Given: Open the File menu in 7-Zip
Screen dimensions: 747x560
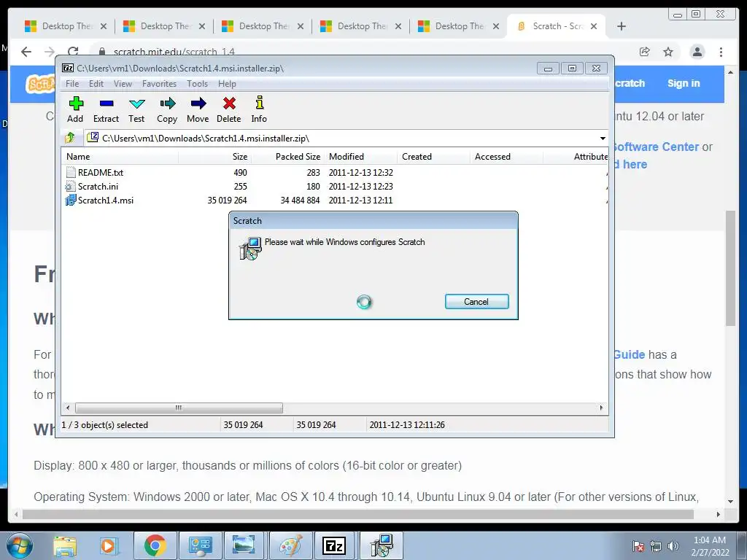Looking at the screenshot, I should 72,84.
